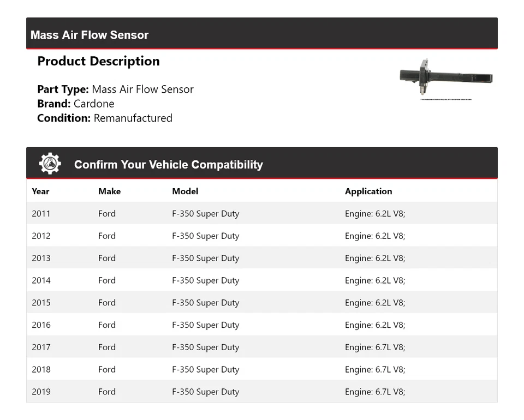Click Engine 6.7L V8 in the 2018 row
The height and width of the screenshot is (420, 524).
(375, 370)
